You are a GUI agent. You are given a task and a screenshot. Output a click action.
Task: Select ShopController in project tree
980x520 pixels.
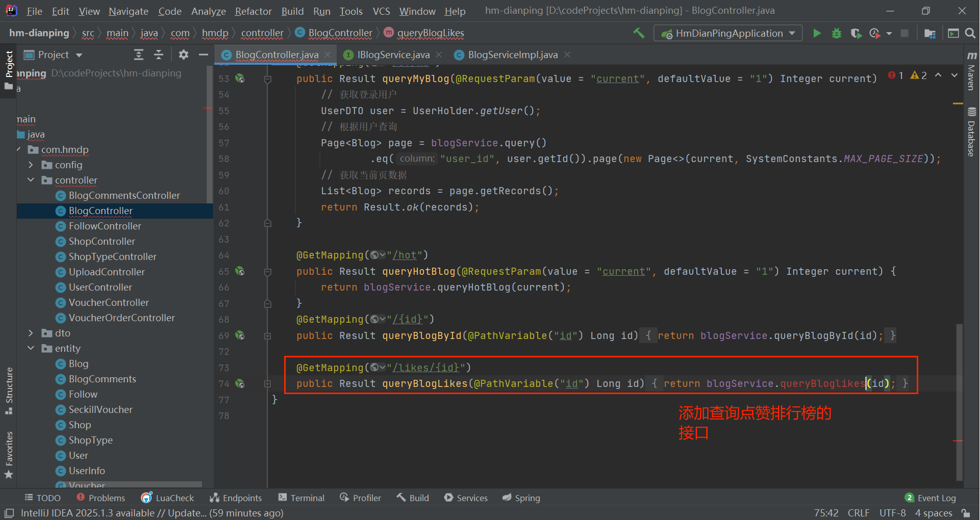coord(102,241)
